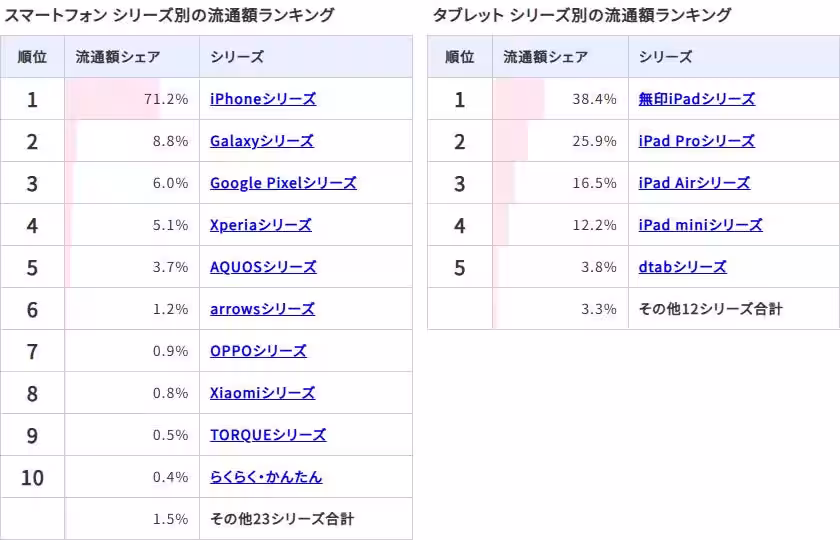
Task: Select the AQUOSシリーズ link
Action: click(263, 267)
